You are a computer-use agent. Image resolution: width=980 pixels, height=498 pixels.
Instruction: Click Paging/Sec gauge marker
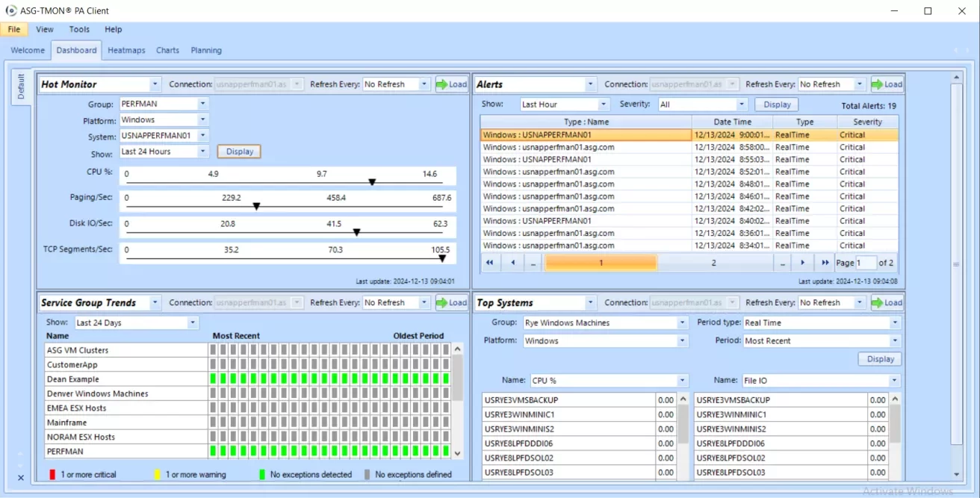[256, 206]
